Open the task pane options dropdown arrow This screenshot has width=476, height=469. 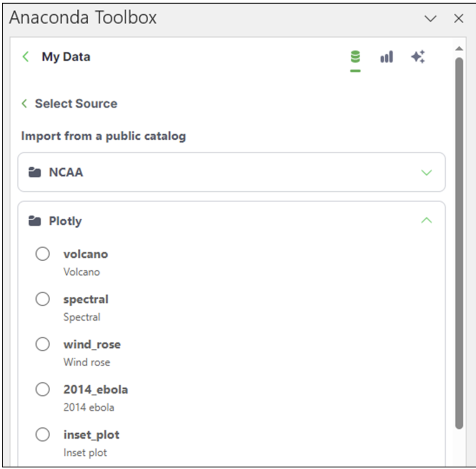click(x=430, y=18)
